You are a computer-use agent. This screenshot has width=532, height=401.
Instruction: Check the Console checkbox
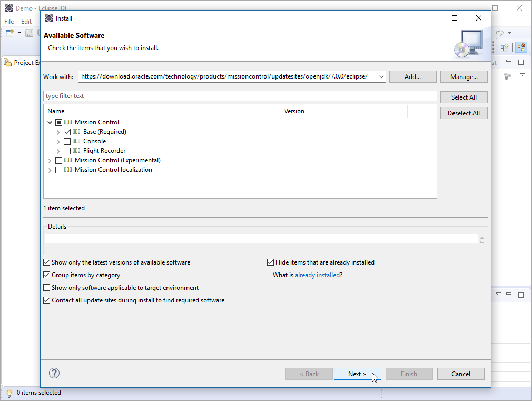(67, 141)
